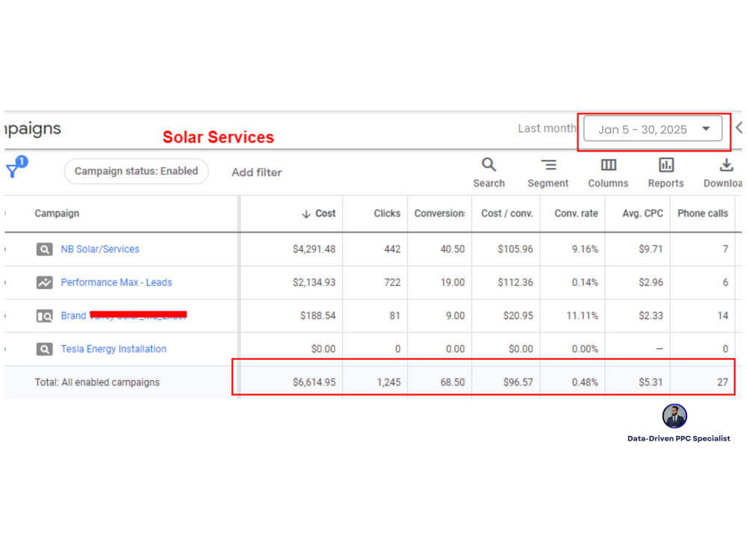Click the Brand campaign type icon

[x=44, y=316]
